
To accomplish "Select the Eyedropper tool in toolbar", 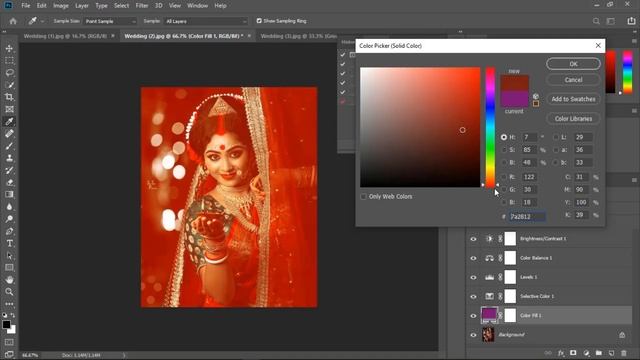I will tap(9, 122).
